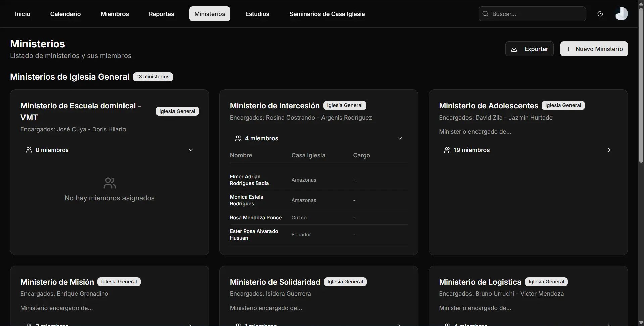Expand Ministerio de Adolescentes members
This screenshot has height=326, width=644.
[x=609, y=150]
